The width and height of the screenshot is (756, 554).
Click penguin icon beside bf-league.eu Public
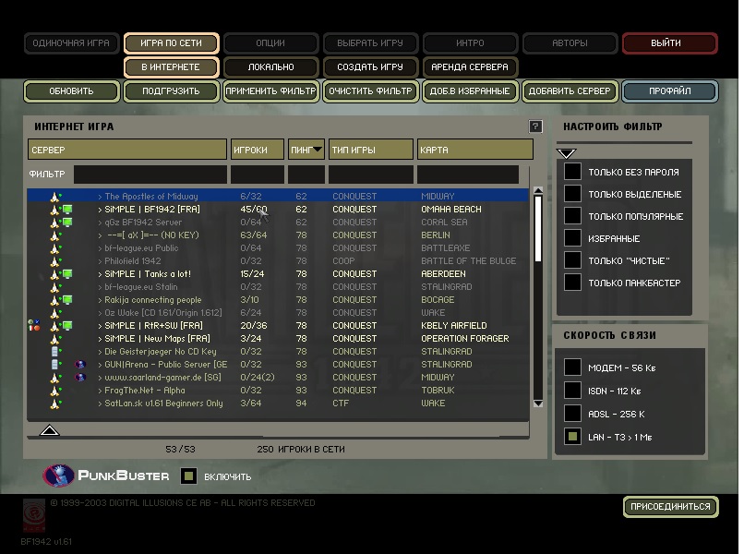55,248
